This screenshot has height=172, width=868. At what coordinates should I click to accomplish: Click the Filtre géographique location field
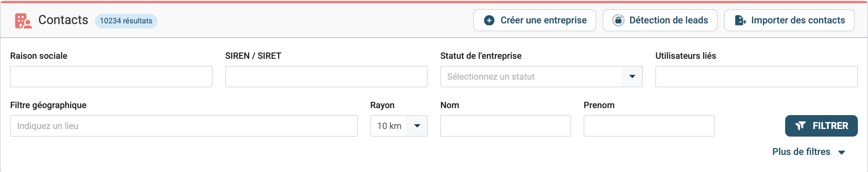click(184, 126)
